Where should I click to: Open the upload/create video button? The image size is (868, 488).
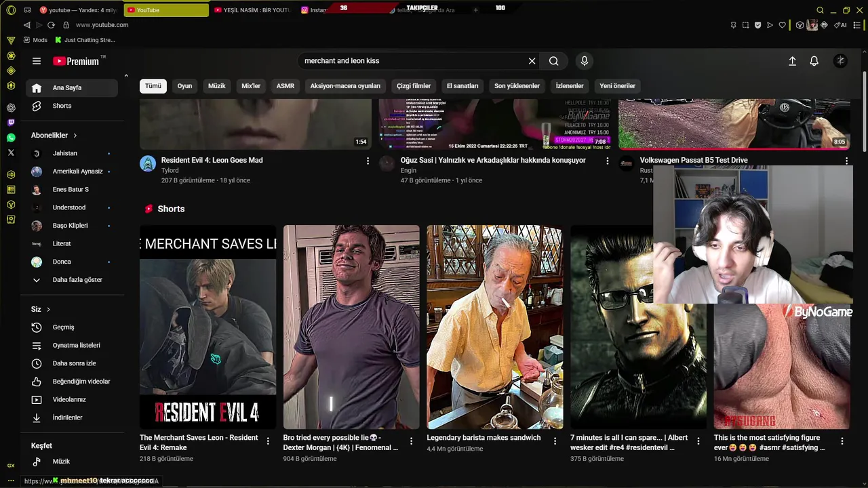(x=792, y=61)
